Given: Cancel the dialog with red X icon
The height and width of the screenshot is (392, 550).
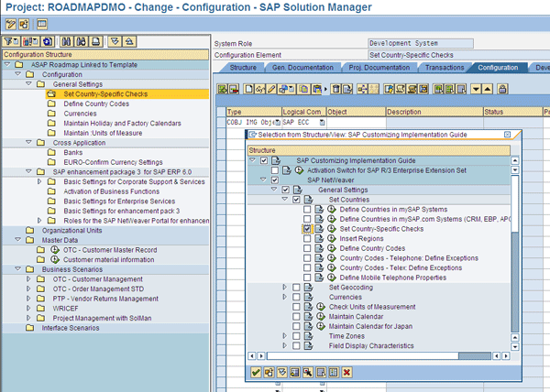Looking at the screenshot, I should point(346,373).
